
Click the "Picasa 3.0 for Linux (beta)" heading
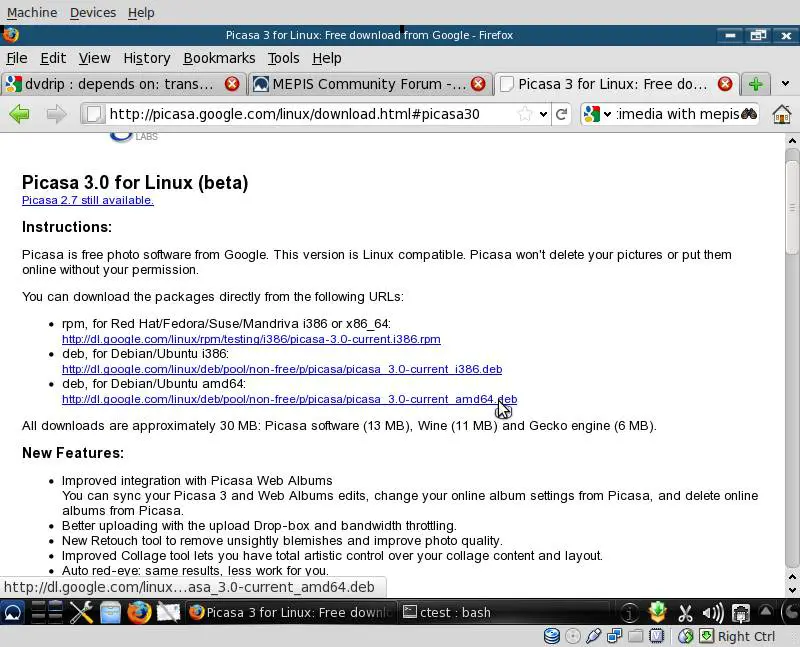[x=135, y=183]
